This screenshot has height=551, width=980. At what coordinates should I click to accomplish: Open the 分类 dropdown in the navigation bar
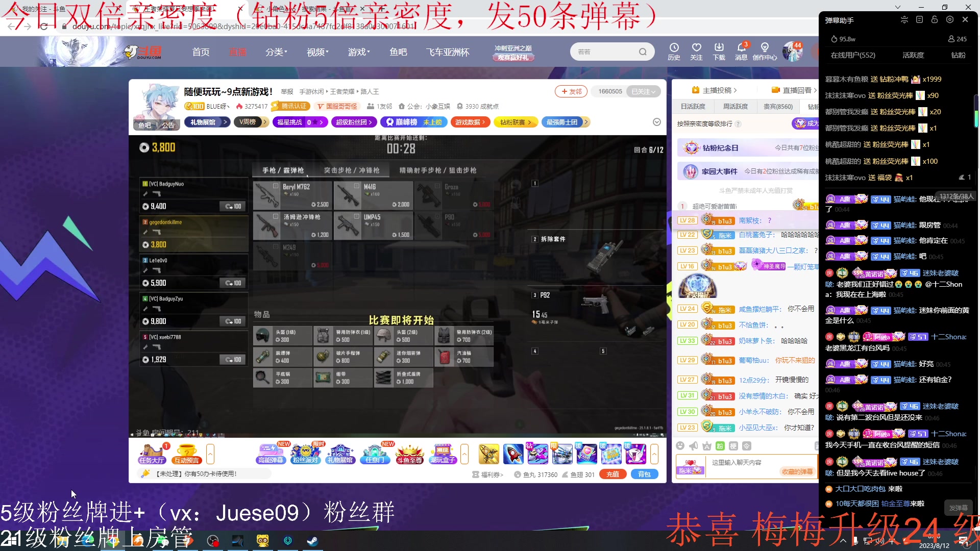(x=276, y=52)
